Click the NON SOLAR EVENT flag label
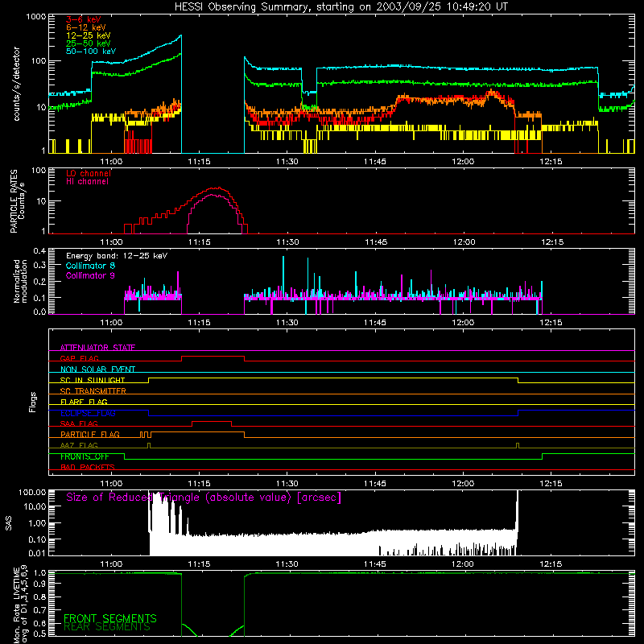644x644 pixels. click(x=97, y=369)
